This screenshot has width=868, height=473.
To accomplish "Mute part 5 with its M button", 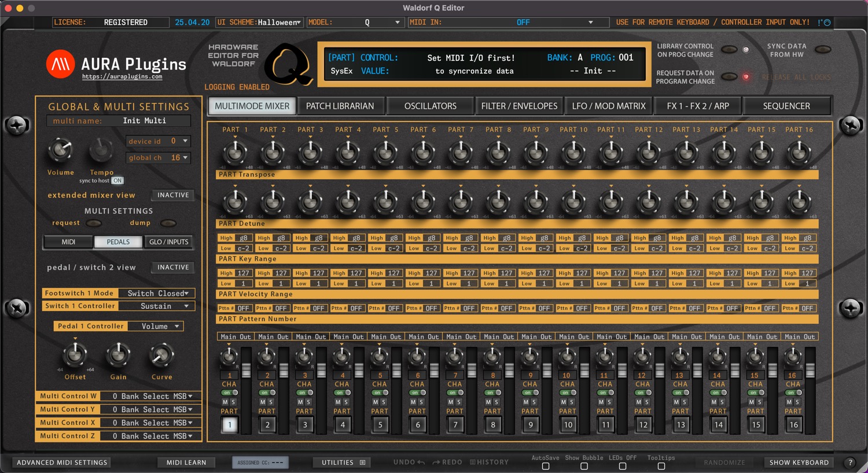I will tap(376, 402).
